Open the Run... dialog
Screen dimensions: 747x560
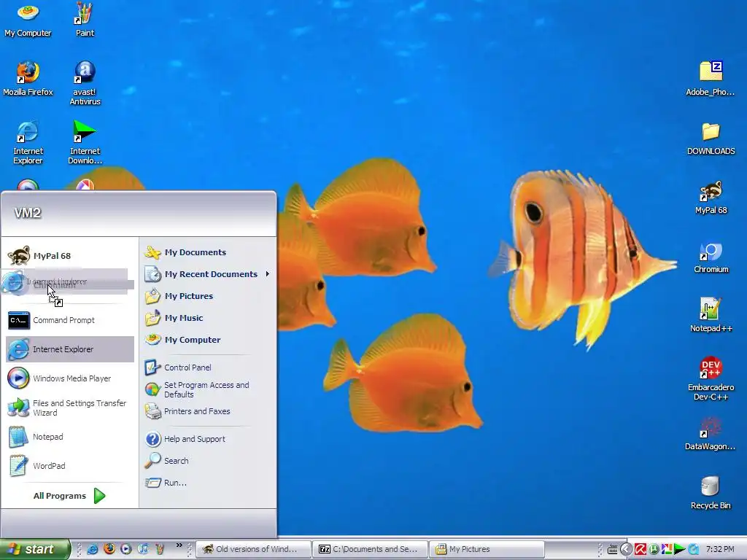pos(208,483)
